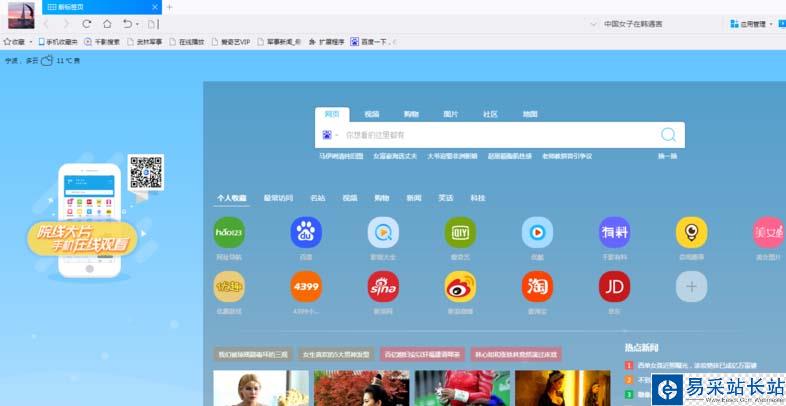Image resolution: width=786 pixels, height=406 pixels.
Task: Add a new shortcut with plus tile
Action: coord(692,287)
